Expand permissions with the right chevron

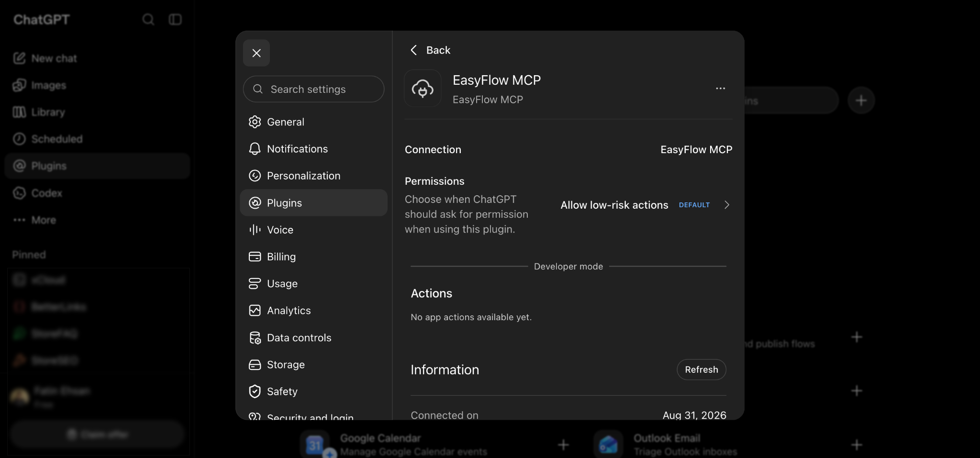point(727,205)
